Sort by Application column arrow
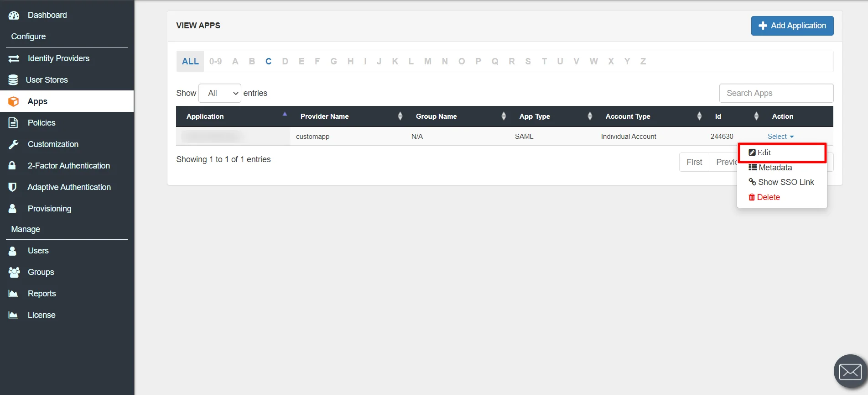Image resolution: width=868 pixels, height=395 pixels. (285, 114)
